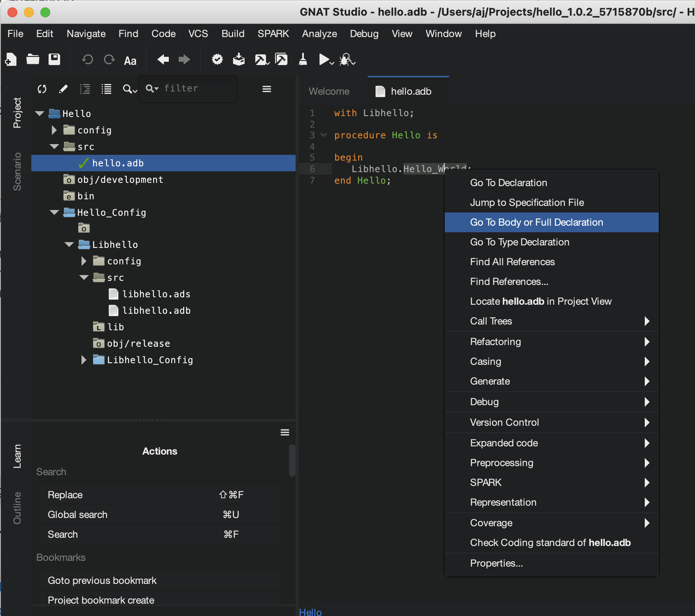Click the Learn panel scrollbar
The width and height of the screenshot is (695, 616).
coord(292,460)
